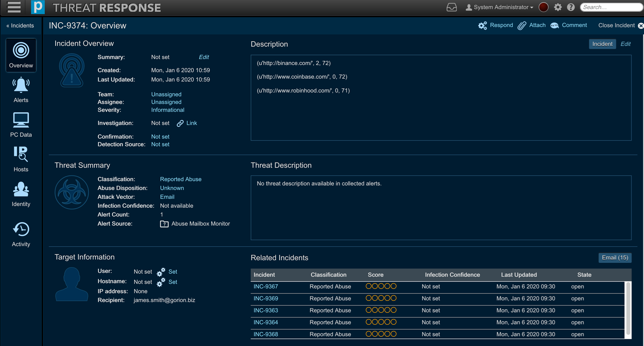Click the Last Updated column header
This screenshot has height=346, width=644.
519,275
